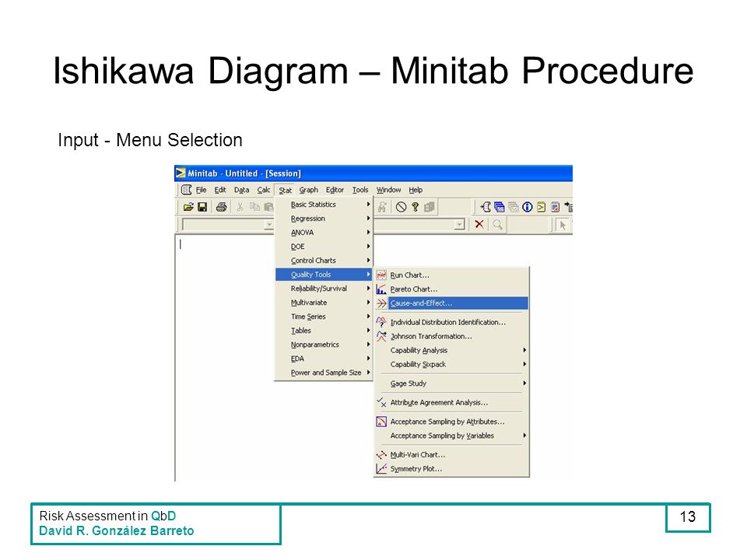
Task: Open the Graph menu
Action: (309, 190)
